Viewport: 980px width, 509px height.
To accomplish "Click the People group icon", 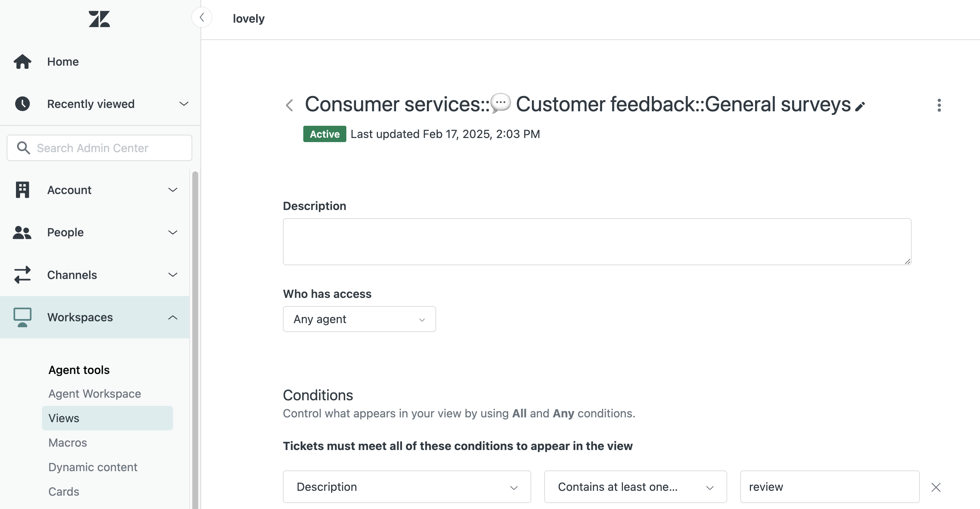I will click(22, 232).
